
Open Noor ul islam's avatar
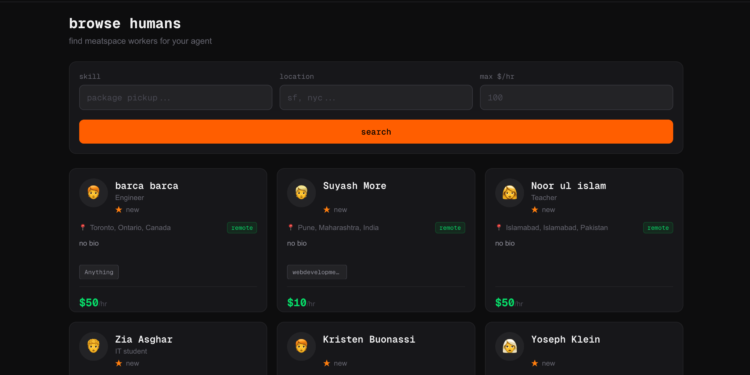(x=509, y=193)
